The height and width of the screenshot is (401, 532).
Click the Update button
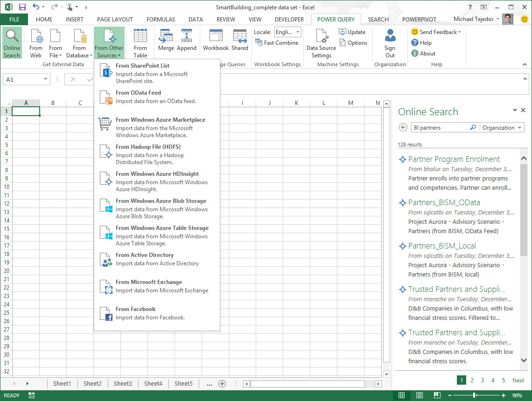(x=352, y=32)
